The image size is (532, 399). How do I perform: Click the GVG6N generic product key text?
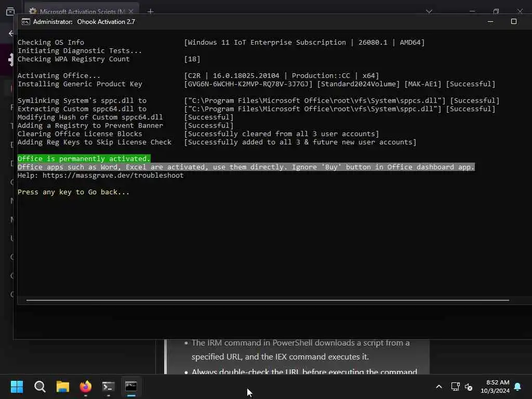point(248,84)
